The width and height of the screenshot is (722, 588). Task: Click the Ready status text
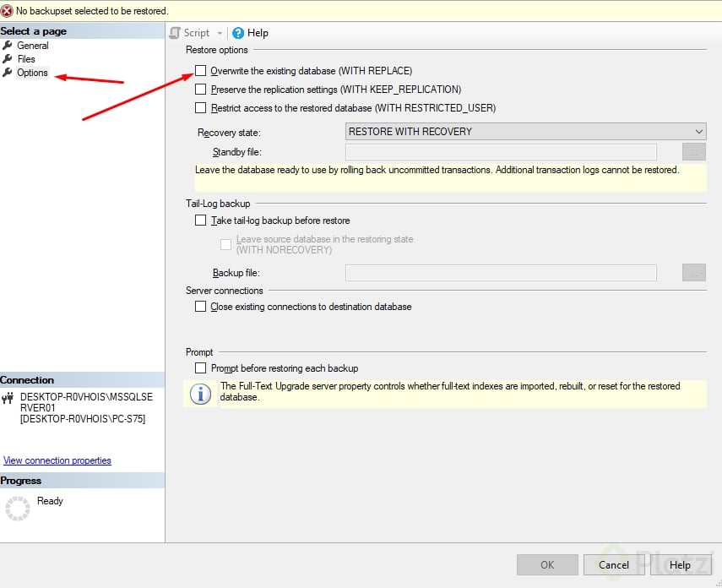pos(50,501)
